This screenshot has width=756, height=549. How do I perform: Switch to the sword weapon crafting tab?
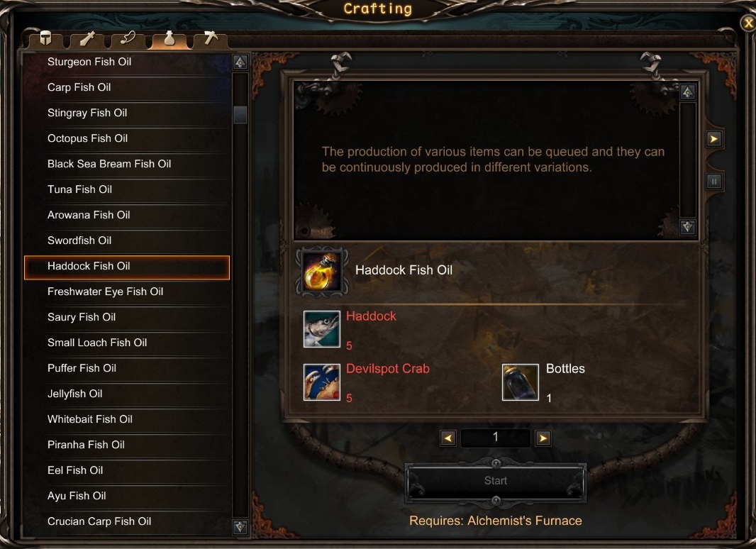pos(87,38)
